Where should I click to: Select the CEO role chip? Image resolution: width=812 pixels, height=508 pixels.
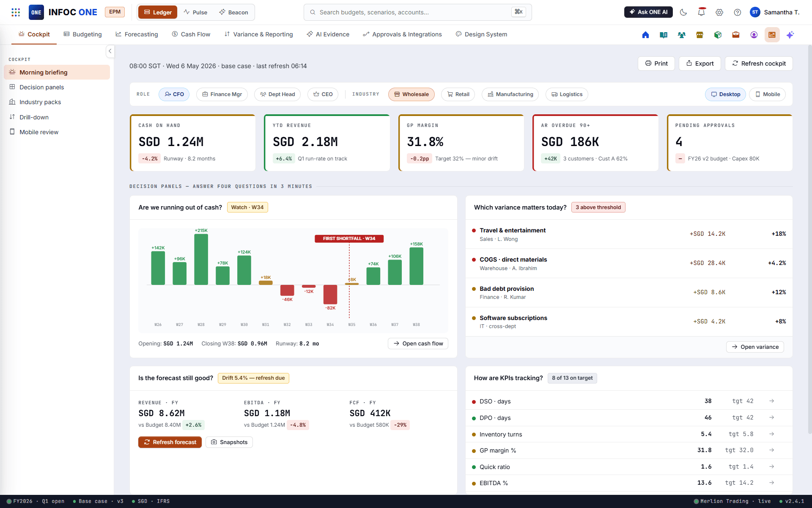tap(323, 94)
